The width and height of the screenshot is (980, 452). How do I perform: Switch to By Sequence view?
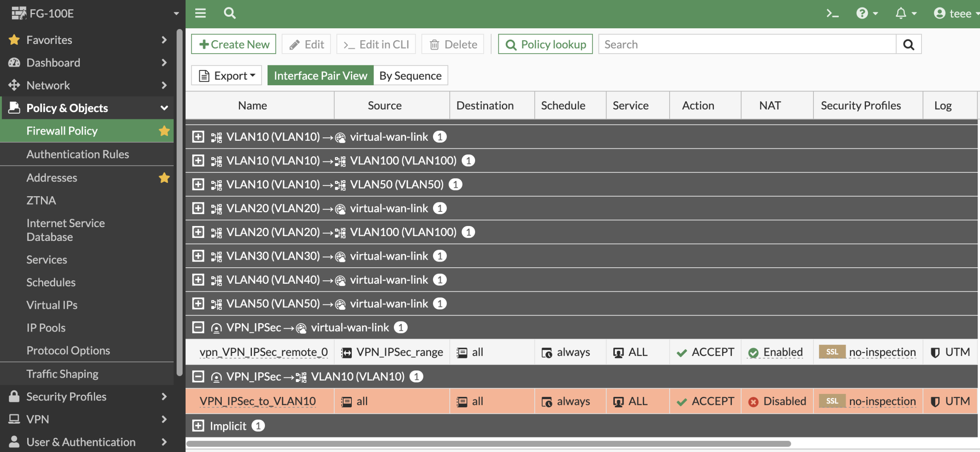click(x=410, y=76)
